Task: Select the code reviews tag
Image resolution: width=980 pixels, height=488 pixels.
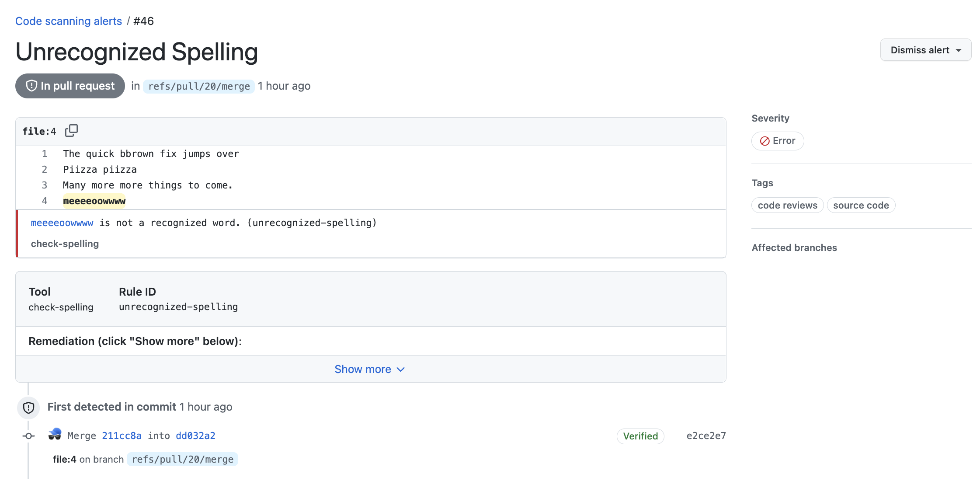Action: pyautogui.click(x=787, y=205)
